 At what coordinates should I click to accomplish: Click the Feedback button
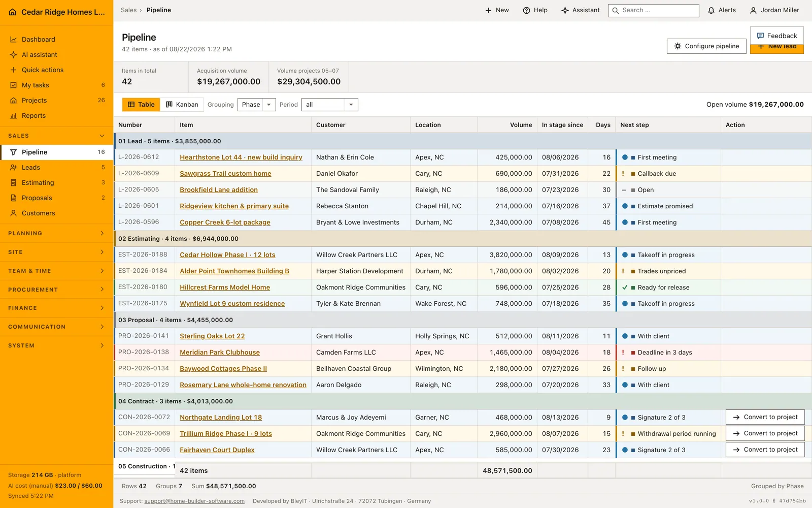(776, 36)
